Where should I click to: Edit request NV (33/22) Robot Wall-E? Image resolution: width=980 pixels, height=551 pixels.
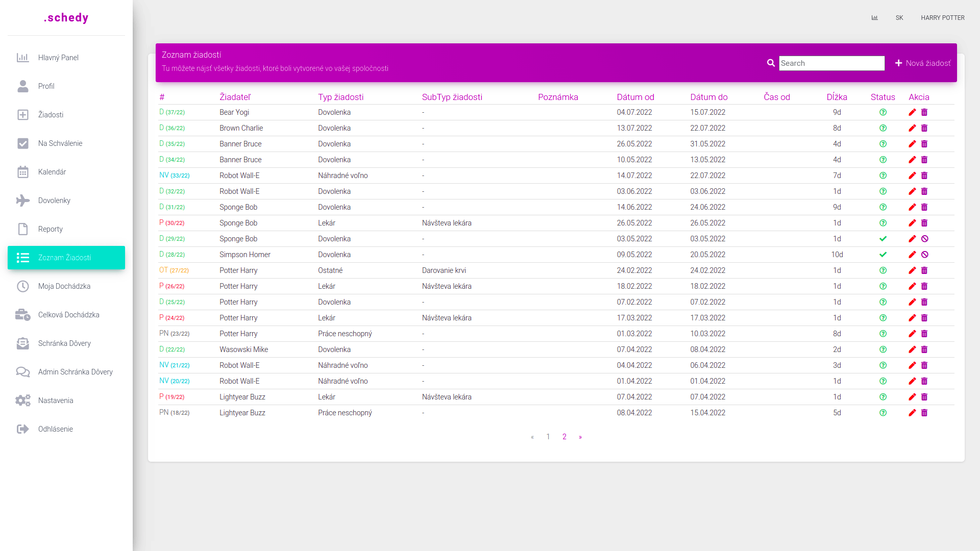coord(912,176)
